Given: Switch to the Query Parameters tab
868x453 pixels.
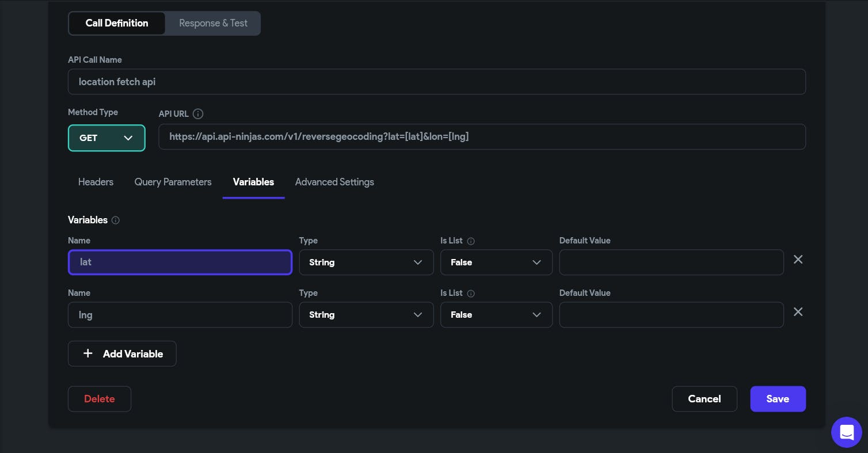Looking at the screenshot, I should point(173,182).
